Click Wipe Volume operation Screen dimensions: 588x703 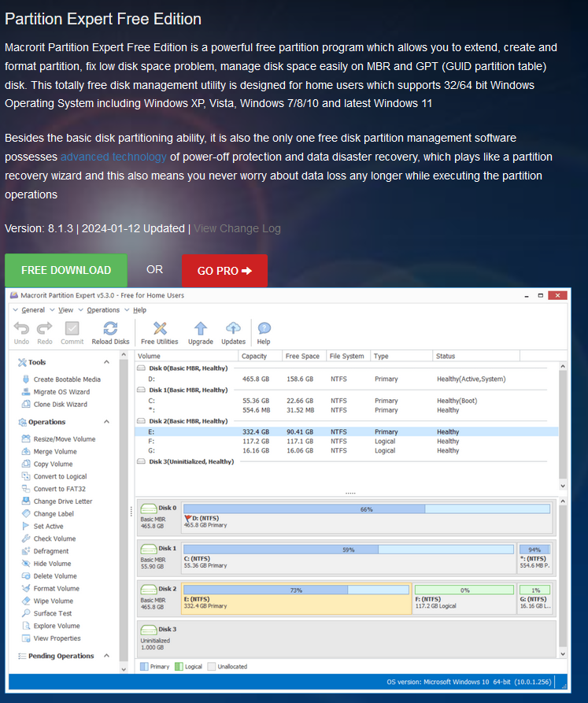coord(47,601)
